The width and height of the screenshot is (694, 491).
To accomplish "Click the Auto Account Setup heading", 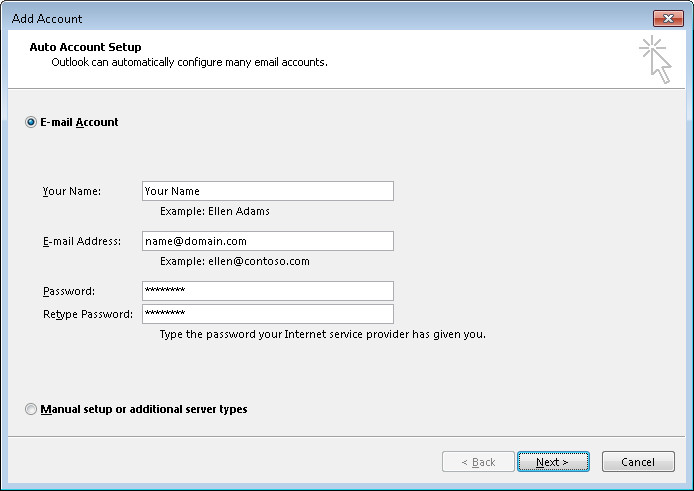I will 85,47.
